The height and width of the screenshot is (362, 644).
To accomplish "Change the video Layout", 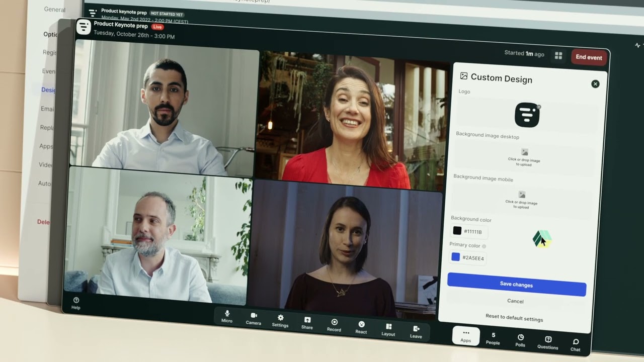I will 388,330.
